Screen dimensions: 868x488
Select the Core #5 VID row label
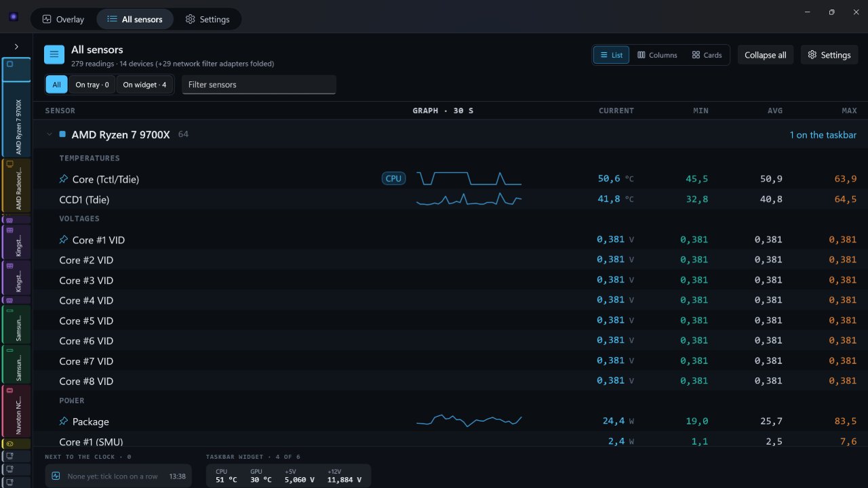pos(86,321)
